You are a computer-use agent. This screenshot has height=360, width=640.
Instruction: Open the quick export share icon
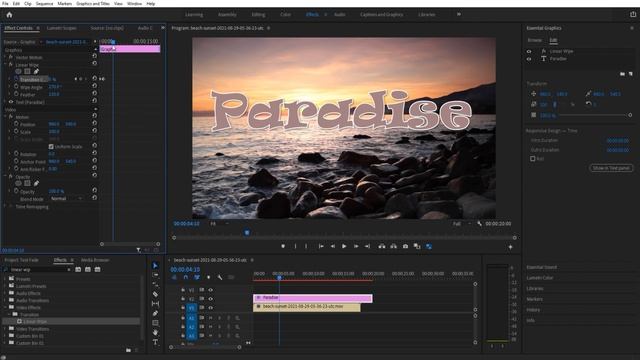pos(633,14)
